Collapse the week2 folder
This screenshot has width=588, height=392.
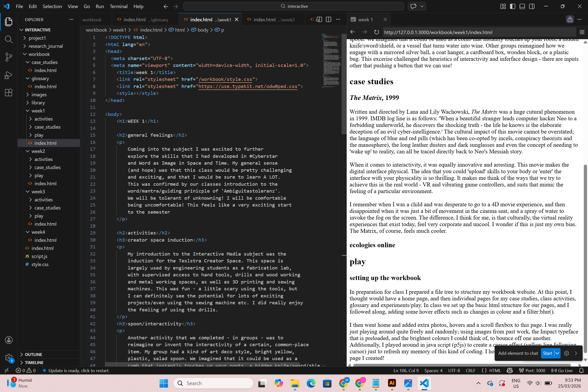point(38,151)
